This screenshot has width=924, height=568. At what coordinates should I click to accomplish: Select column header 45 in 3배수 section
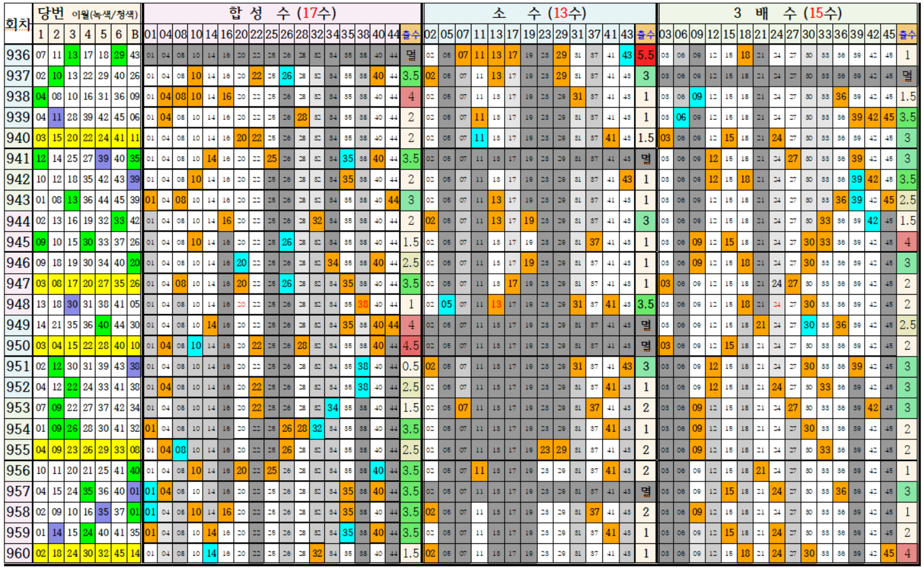888,34
